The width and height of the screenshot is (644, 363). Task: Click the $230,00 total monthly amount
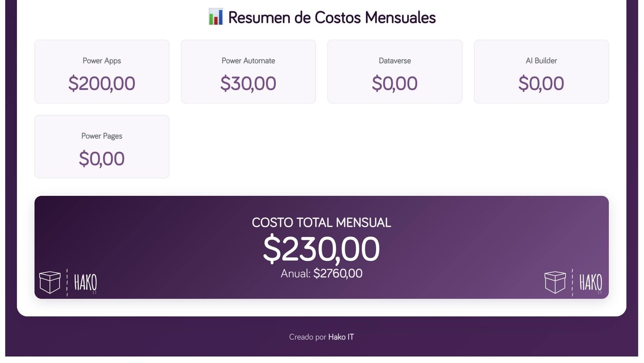pyautogui.click(x=321, y=249)
